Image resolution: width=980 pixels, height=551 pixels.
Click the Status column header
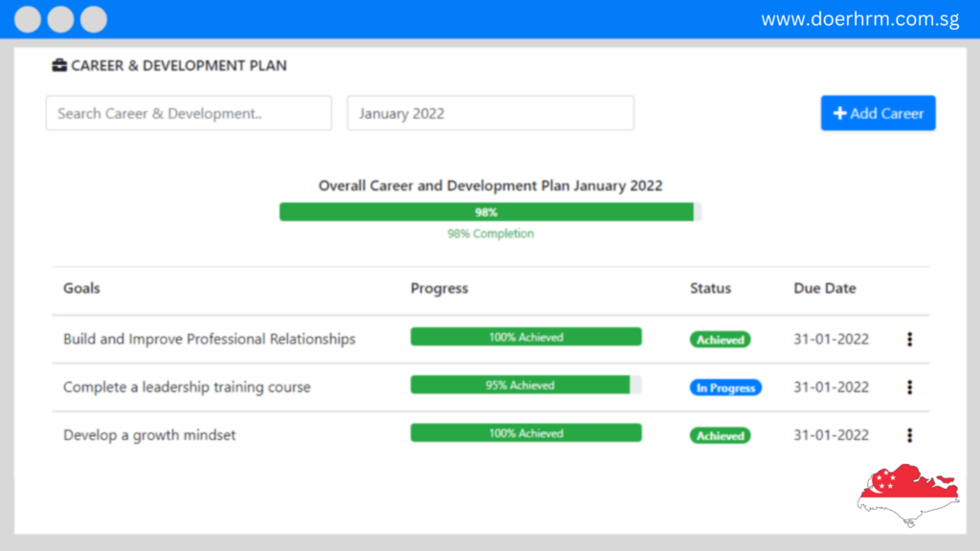pos(710,288)
